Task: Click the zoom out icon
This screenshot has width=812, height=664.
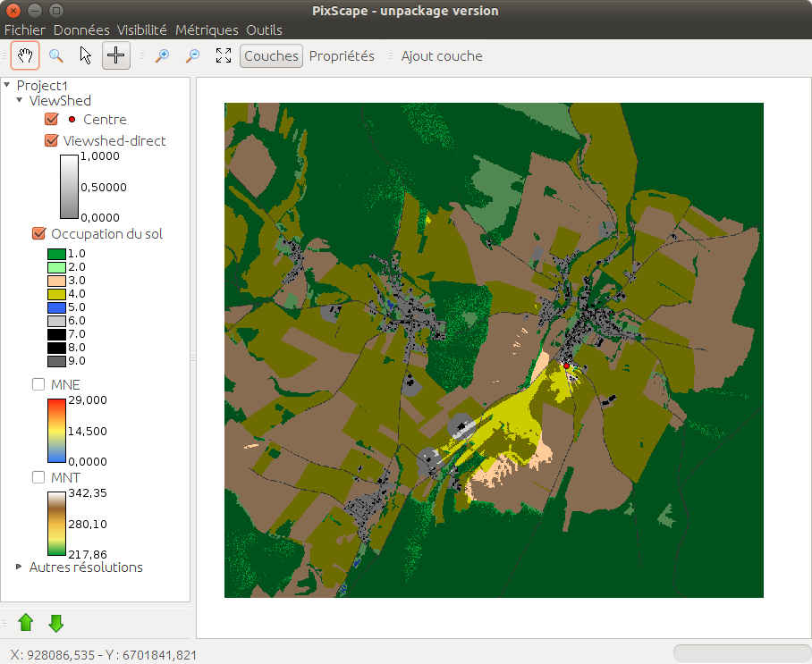Action: (x=192, y=55)
